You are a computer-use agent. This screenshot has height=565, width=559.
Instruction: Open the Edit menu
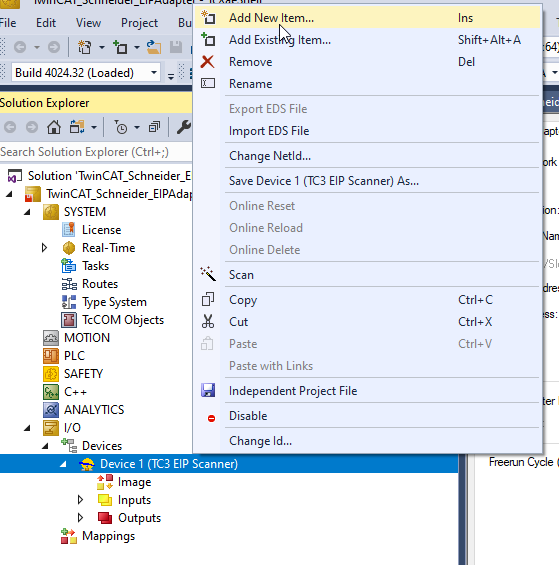(46, 23)
